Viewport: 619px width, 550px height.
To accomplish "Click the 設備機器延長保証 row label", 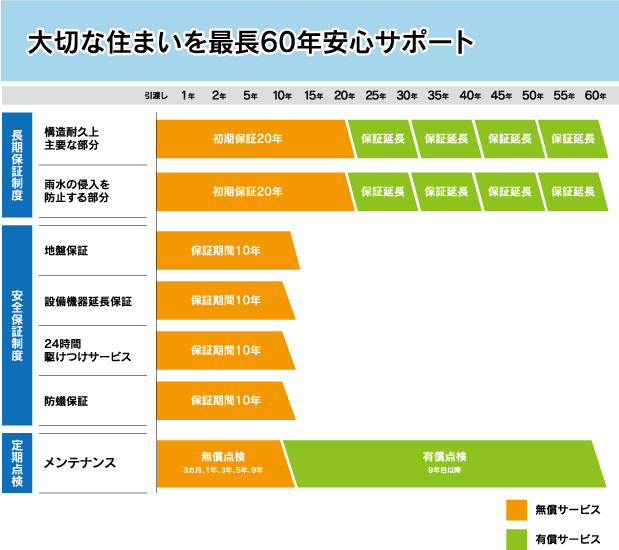I will click(x=88, y=302).
